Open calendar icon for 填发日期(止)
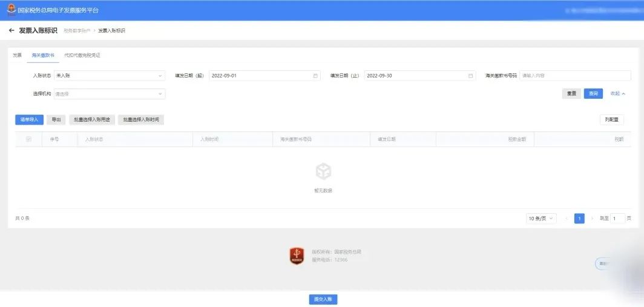The height and width of the screenshot is (307, 644). point(470,76)
